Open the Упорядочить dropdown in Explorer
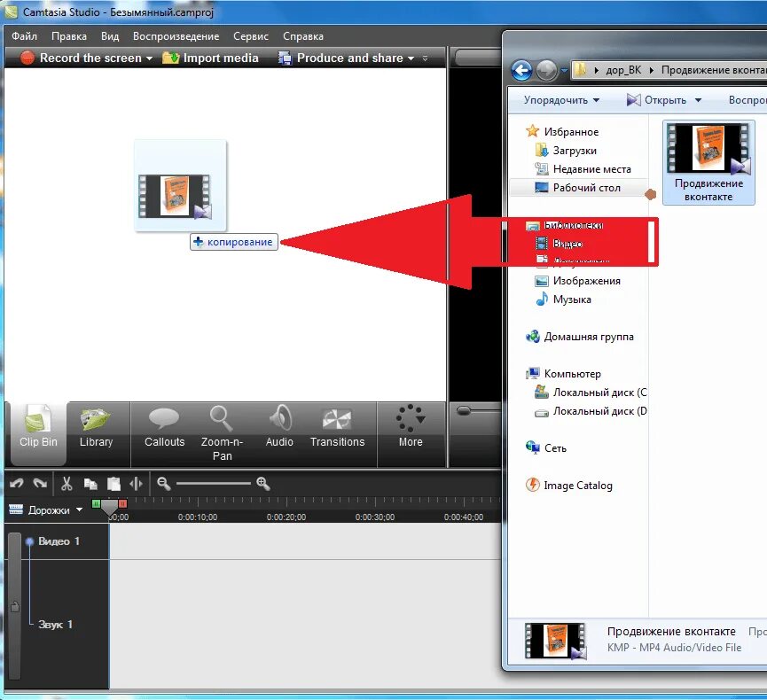Viewport: 767px width, 700px height. pyautogui.click(x=561, y=100)
